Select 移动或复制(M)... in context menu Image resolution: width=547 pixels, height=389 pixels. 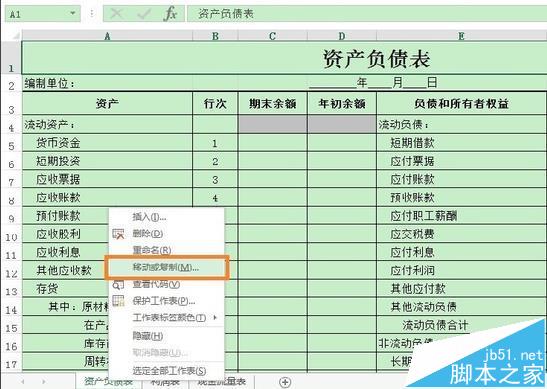[x=166, y=268]
